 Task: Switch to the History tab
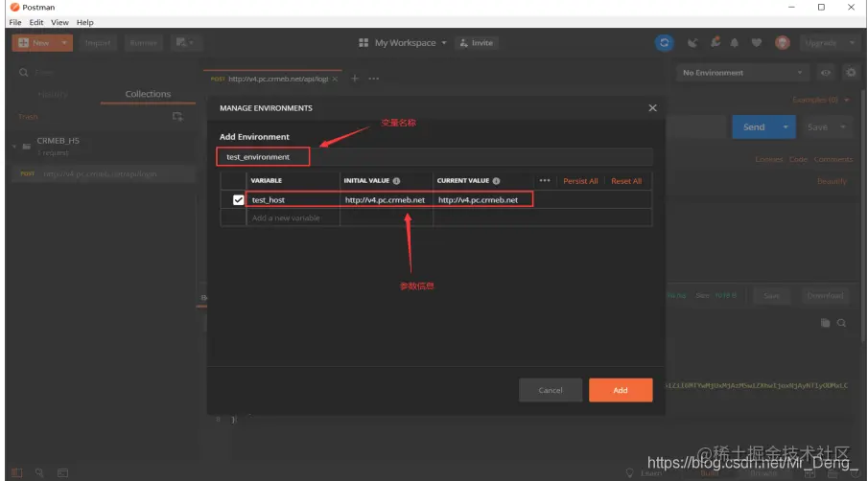tap(53, 94)
